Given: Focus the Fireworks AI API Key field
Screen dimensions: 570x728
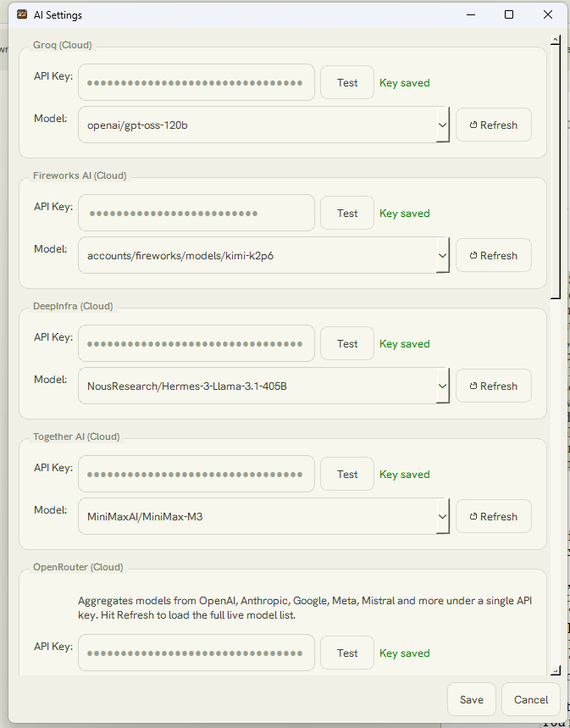Looking at the screenshot, I should click(x=196, y=213).
